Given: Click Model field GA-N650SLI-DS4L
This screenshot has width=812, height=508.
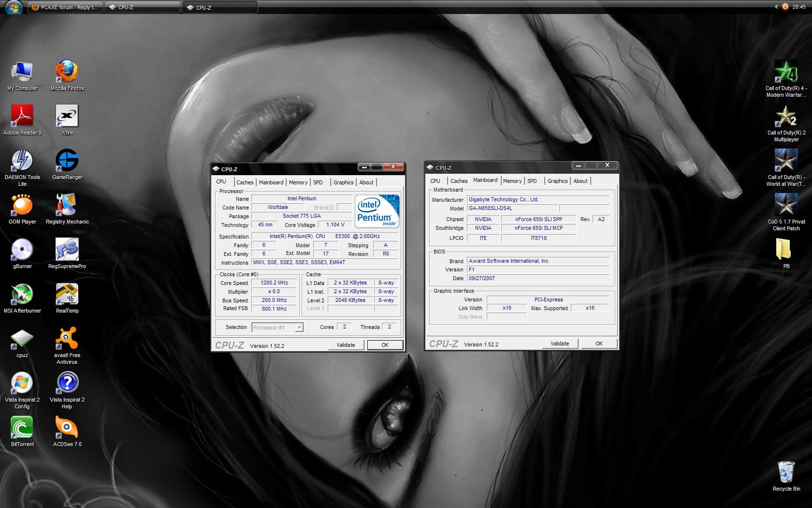Looking at the screenshot, I should [x=512, y=208].
